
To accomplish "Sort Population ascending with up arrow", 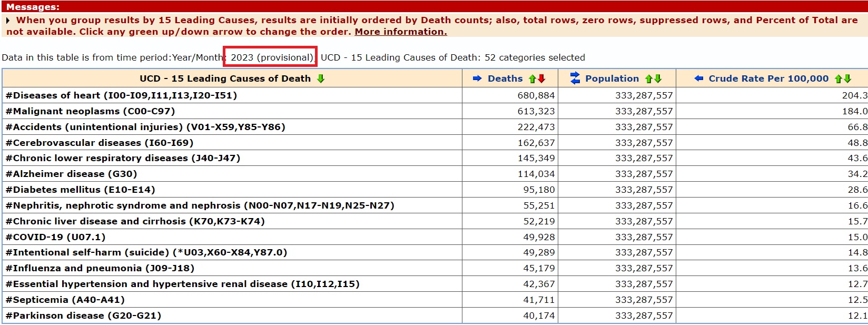I will click(x=649, y=79).
